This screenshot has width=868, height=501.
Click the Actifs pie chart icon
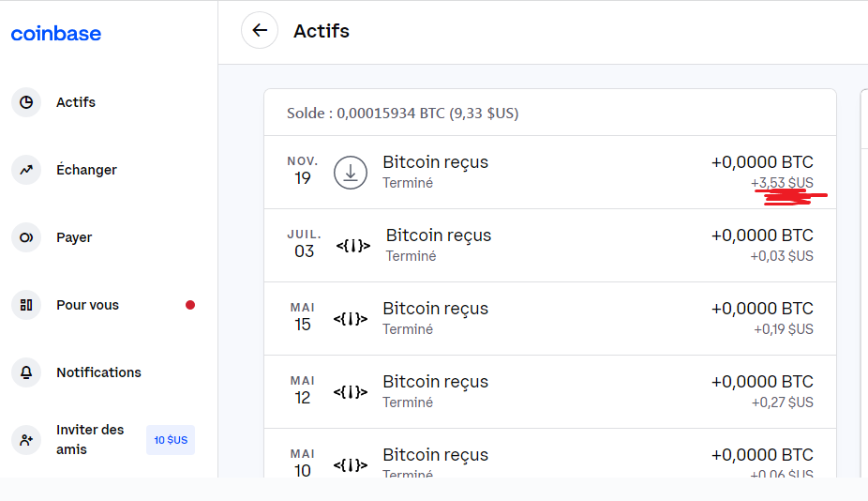click(x=26, y=102)
